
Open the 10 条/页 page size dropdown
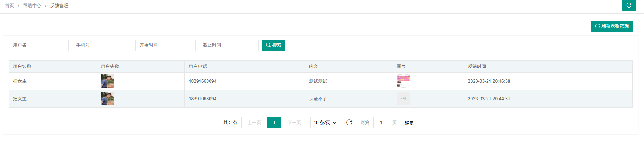click(x=324, y=123)
